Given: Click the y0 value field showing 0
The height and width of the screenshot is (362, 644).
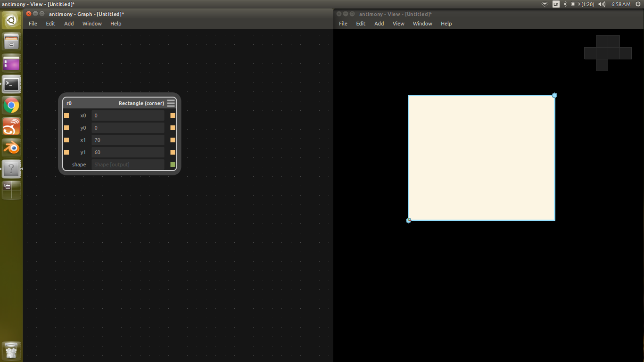Looking at the screenshot, I should tap(127, 127).
